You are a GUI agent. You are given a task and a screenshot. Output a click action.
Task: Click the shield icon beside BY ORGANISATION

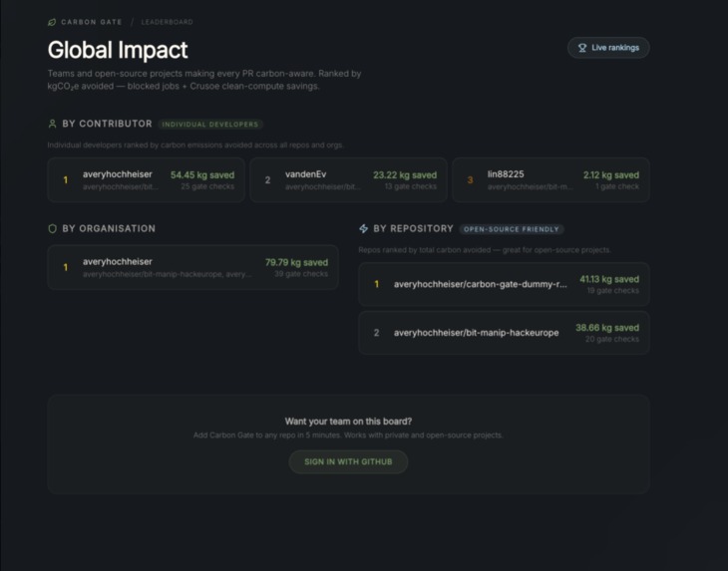[52, 228]
